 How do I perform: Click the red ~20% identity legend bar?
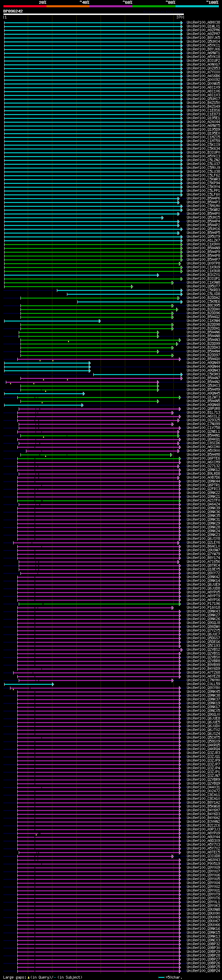point(25,7)
